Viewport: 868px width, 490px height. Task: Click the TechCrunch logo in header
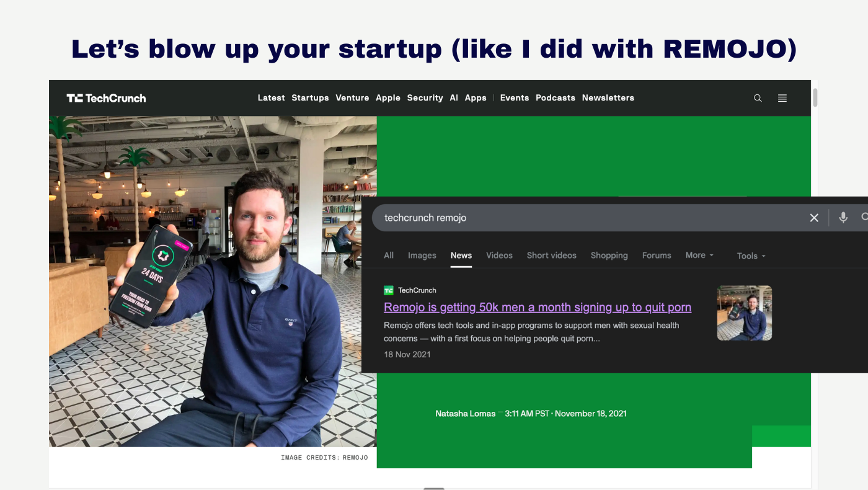pos(106,98)
